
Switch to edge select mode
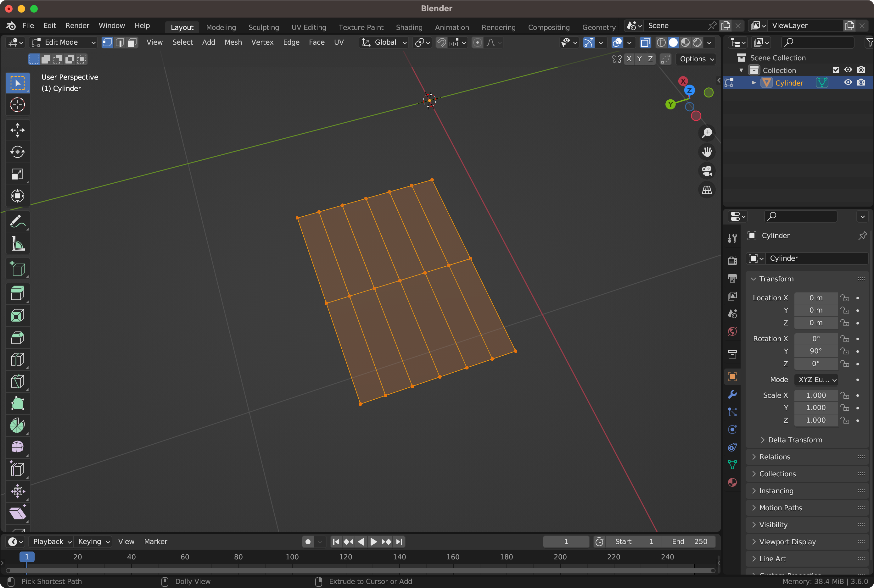pos(120,42)
